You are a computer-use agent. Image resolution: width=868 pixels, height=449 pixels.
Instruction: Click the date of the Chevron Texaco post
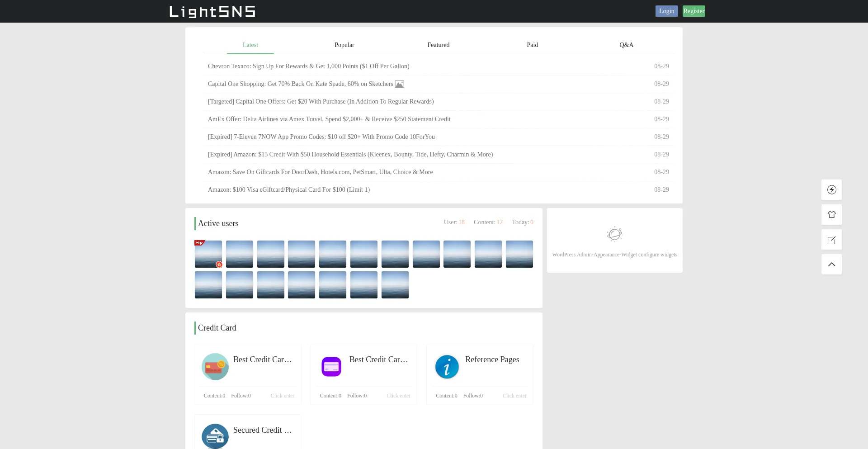coord(661,66)
